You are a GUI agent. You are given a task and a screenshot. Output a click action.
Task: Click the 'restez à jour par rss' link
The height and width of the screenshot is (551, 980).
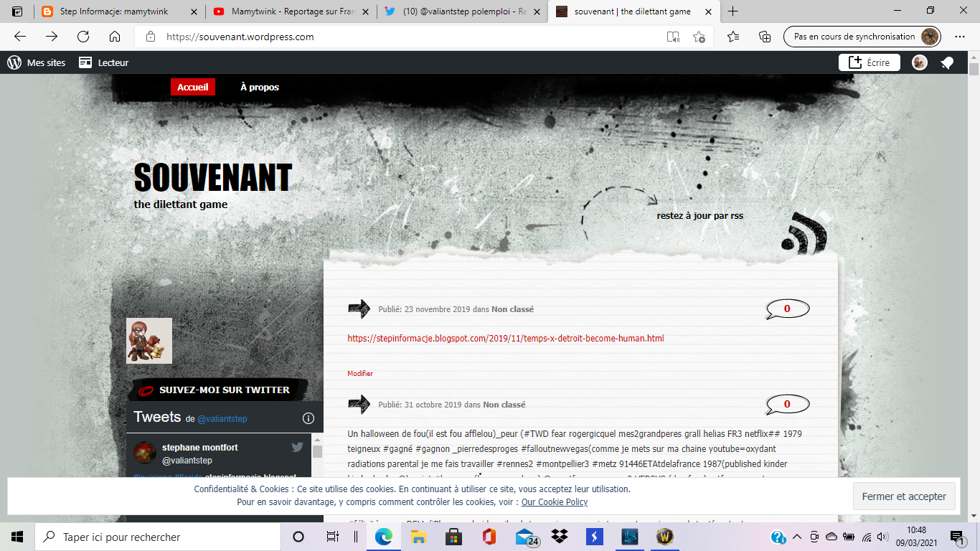tap(700, 215)
